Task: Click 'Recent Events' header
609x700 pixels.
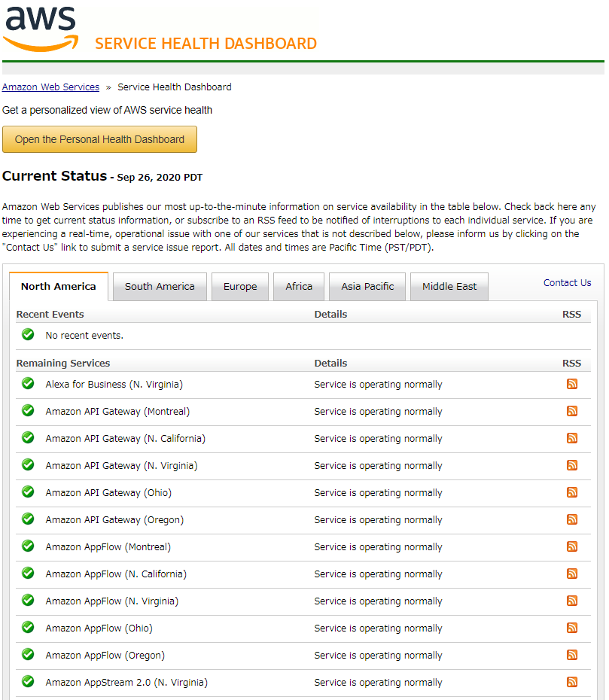Action: point(50,315)
